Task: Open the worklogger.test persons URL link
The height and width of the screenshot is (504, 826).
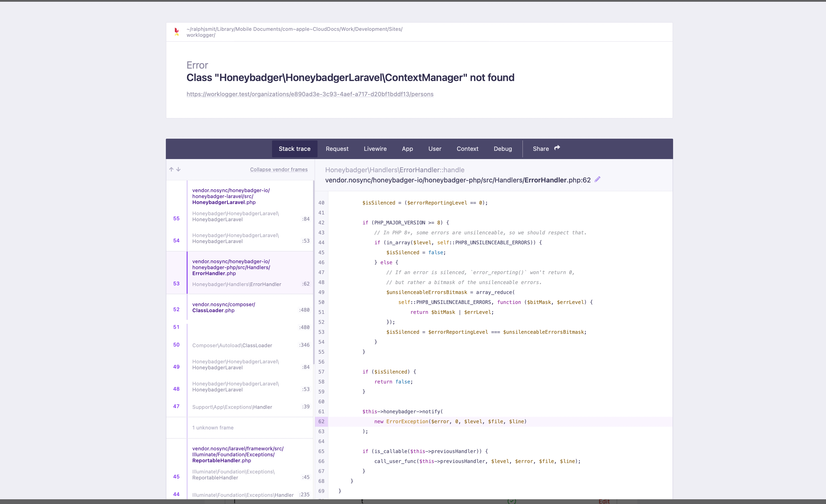Action: pos(310,94)
